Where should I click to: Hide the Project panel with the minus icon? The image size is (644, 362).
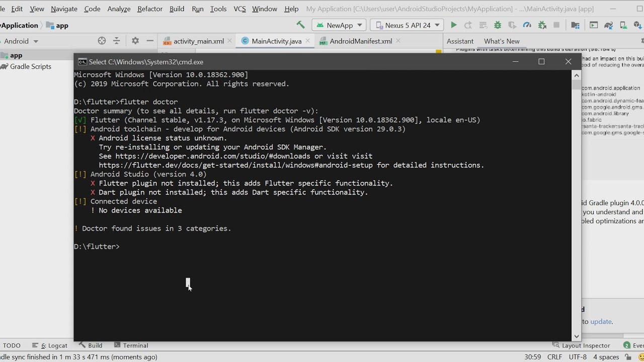(149, 41)
